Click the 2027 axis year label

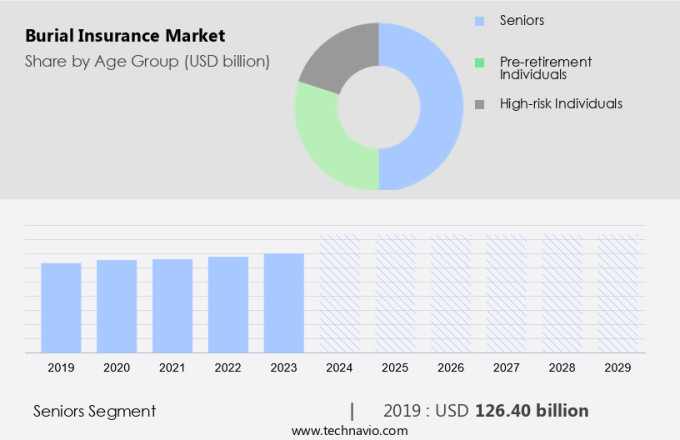coord(506,368)
